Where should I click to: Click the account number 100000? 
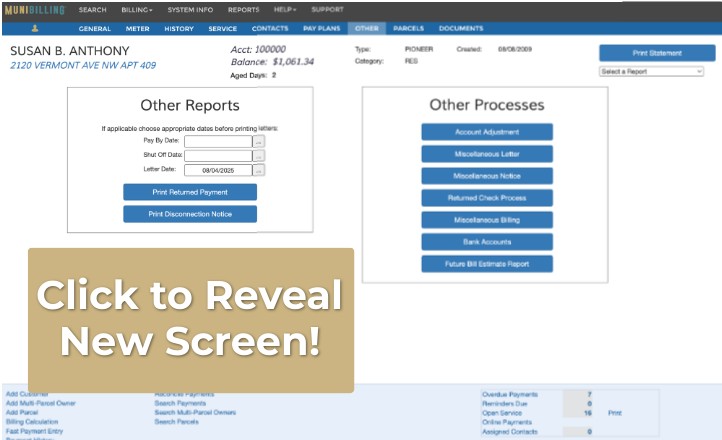click(271, 49)
